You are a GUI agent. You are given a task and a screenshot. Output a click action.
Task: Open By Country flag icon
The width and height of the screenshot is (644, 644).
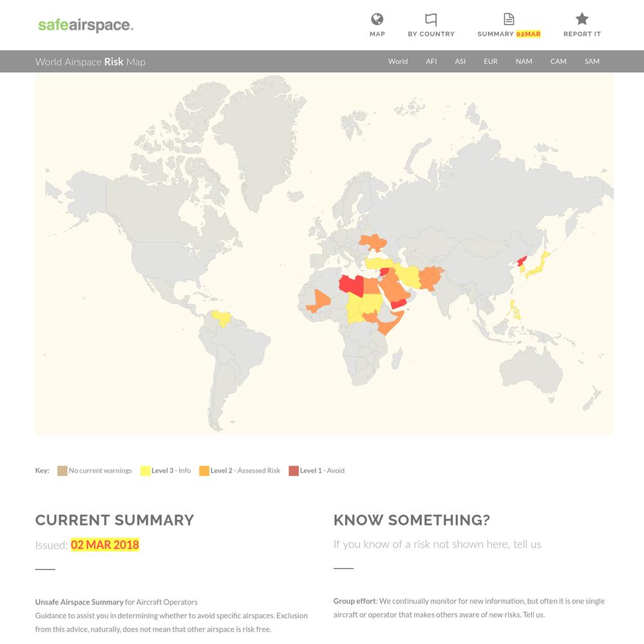coord(431,20)
